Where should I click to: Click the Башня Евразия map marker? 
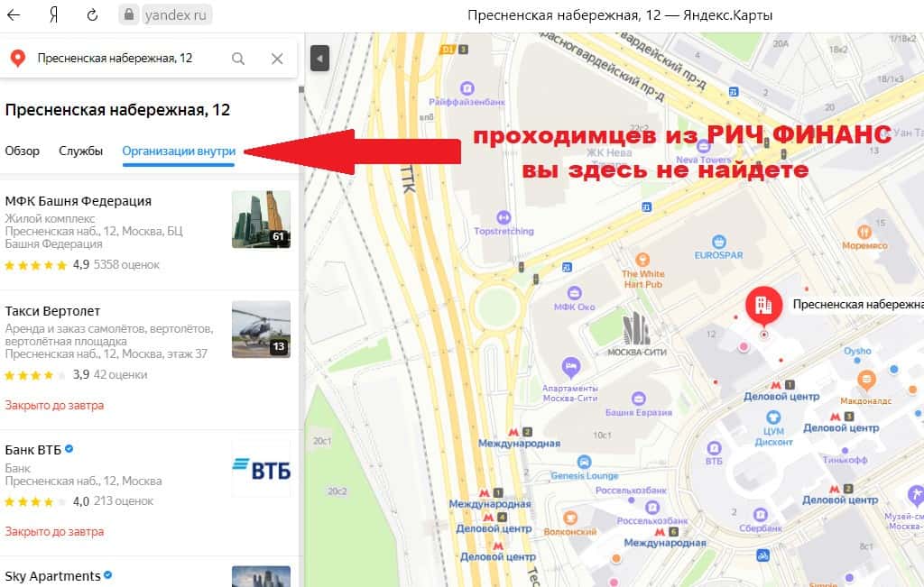(x=638, y=399)
